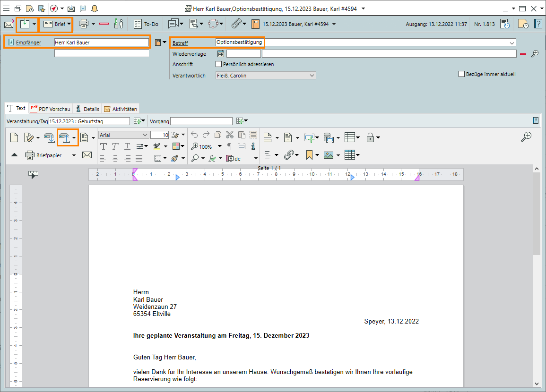Click the padlock document protection icon
The width and height of the screenshot is (546, 392).
pos(371,138)
